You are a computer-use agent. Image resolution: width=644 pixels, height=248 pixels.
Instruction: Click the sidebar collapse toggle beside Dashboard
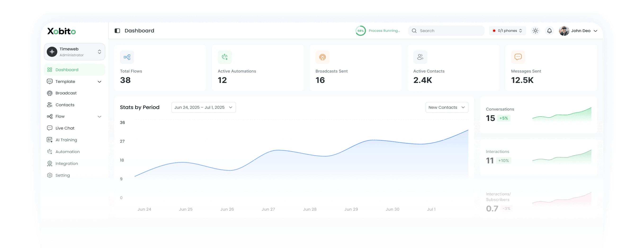(117, 30)
